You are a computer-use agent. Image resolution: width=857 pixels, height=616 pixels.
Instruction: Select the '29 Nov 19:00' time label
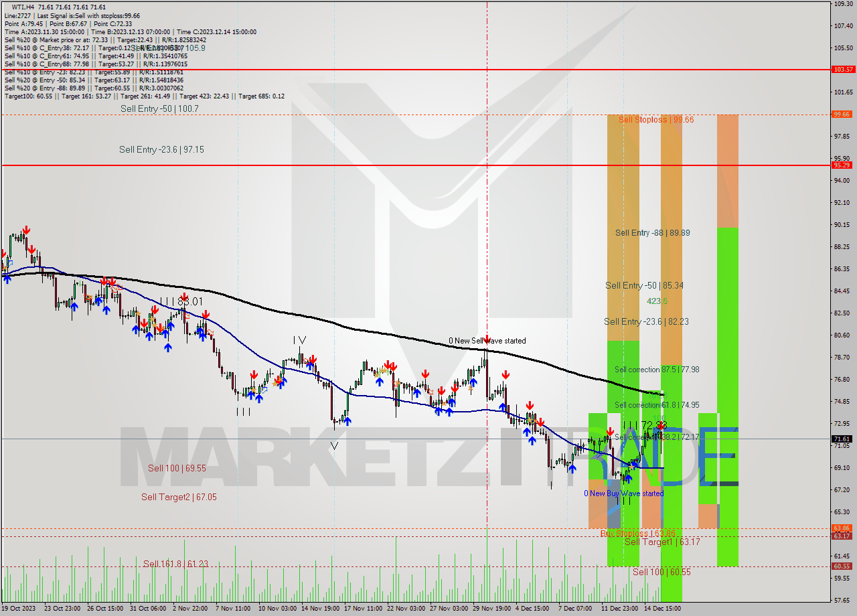pyautogui.click(x=492, y=609)
